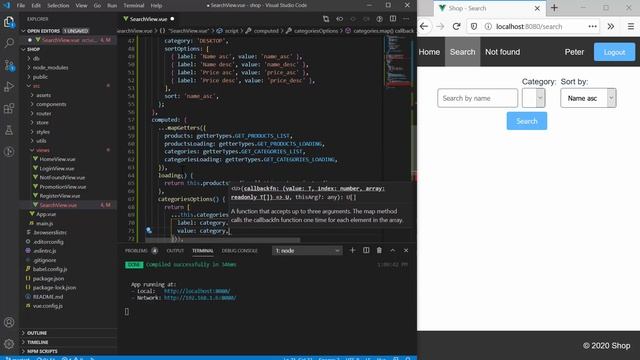Open the editor More Actions ellipsis
Screen dimensions: 640x360
coord(406,19)
